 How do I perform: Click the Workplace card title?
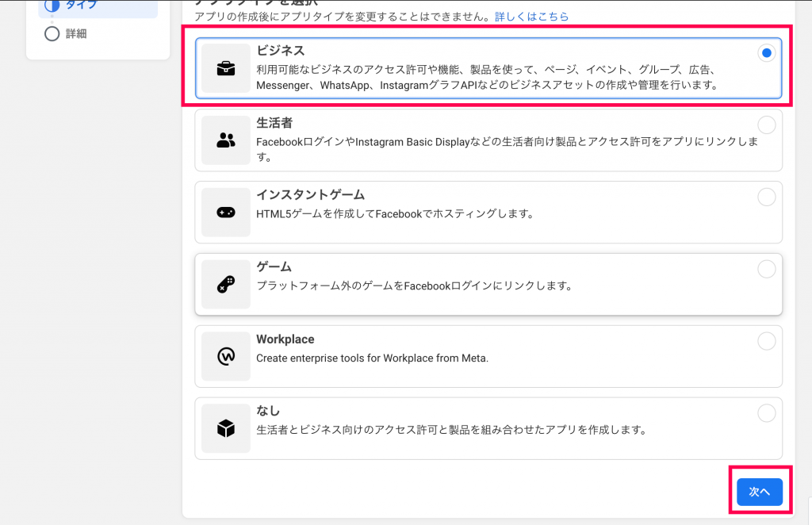click(285, 339)
